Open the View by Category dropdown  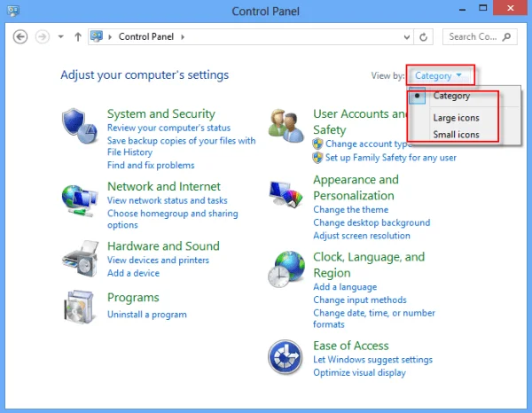click(x=438, y=75)
